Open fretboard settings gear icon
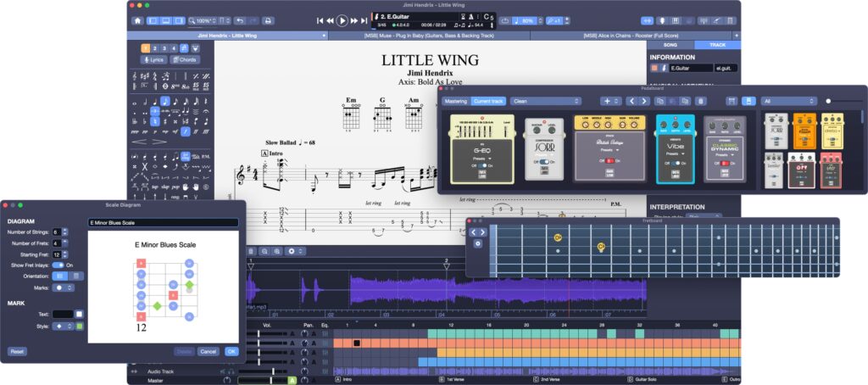 tap(478, 243)
